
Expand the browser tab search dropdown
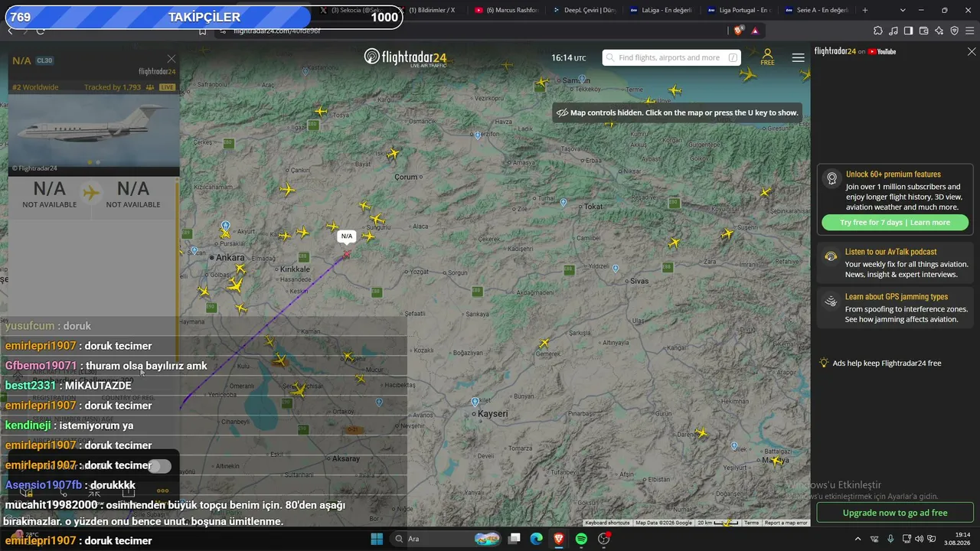click(x=903, y=10)
